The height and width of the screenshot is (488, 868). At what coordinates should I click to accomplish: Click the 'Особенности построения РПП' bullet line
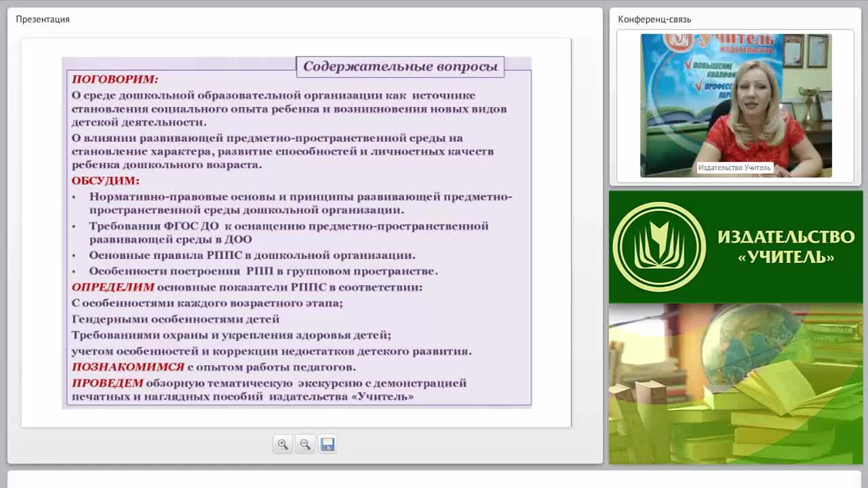click(264, 271)
